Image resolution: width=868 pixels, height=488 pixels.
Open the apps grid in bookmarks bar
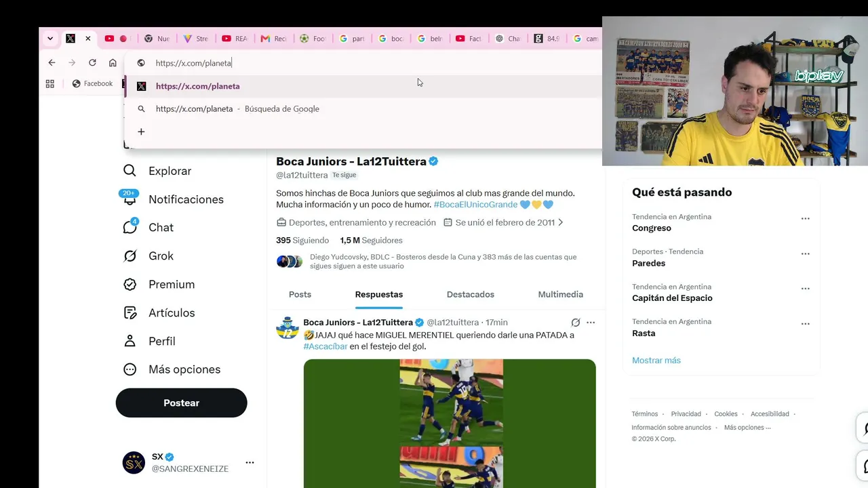click(50, 83)
